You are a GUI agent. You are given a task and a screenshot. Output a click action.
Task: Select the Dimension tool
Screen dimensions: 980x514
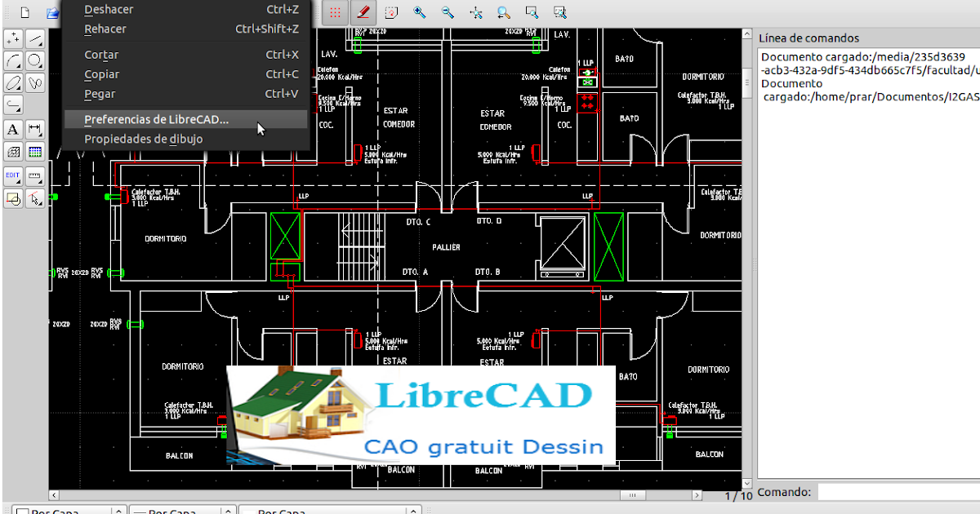coord(34,129)
